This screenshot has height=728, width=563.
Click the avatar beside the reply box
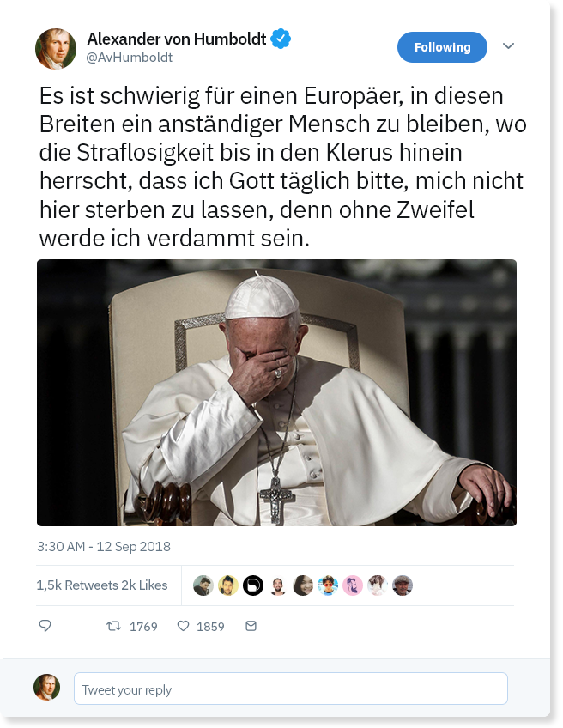tap(46, 687)
